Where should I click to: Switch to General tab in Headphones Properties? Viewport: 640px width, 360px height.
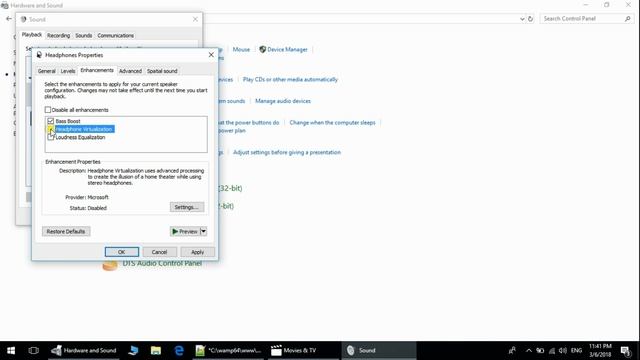(47, 71)
